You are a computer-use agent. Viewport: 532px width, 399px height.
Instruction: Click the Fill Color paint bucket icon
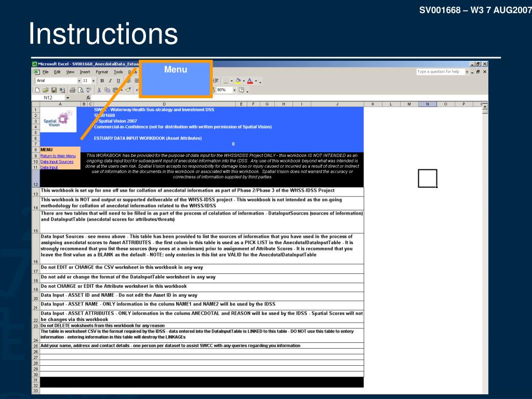pos(238,81)
